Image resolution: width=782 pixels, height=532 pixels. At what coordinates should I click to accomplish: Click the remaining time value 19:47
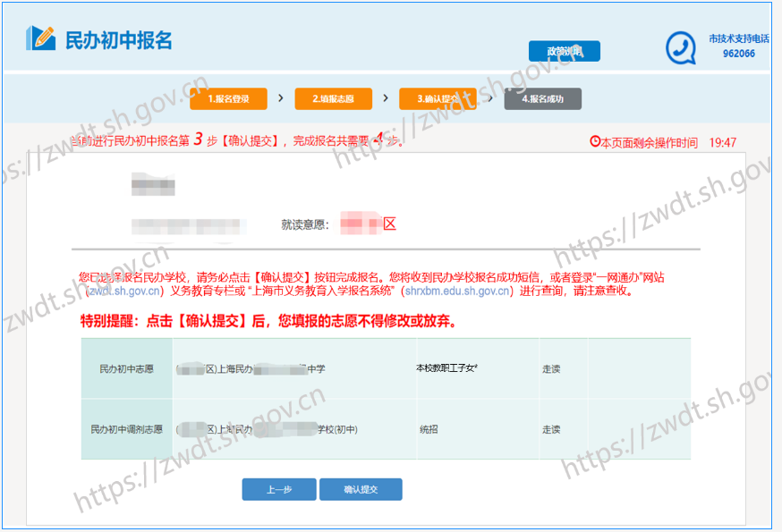[723, 142]
